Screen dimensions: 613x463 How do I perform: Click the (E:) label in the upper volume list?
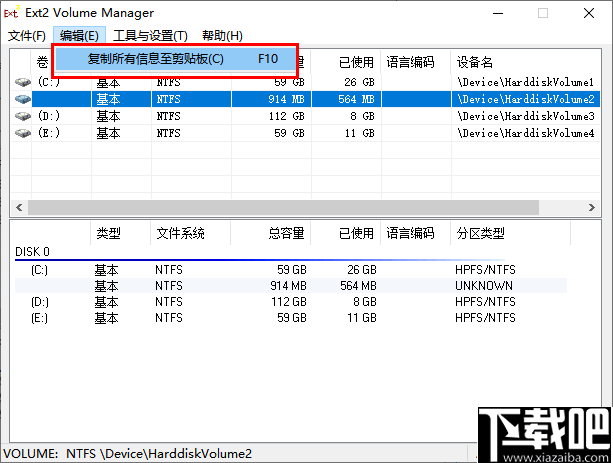(49, 133)
